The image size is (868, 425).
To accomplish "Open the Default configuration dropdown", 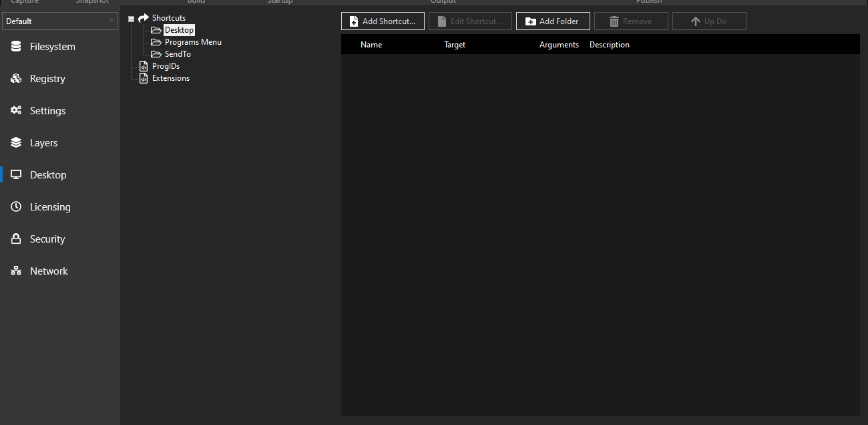I will coord(60,21).
